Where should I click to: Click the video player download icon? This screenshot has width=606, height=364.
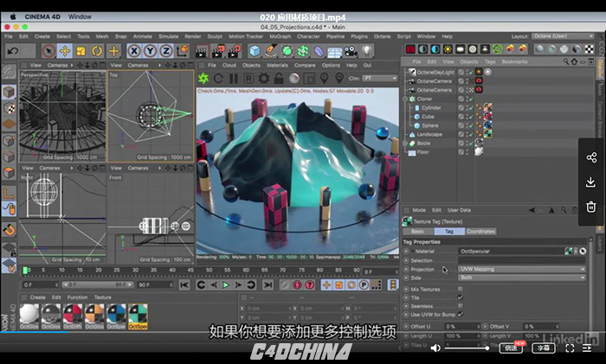pyautogui.click(x=590, y=182)
